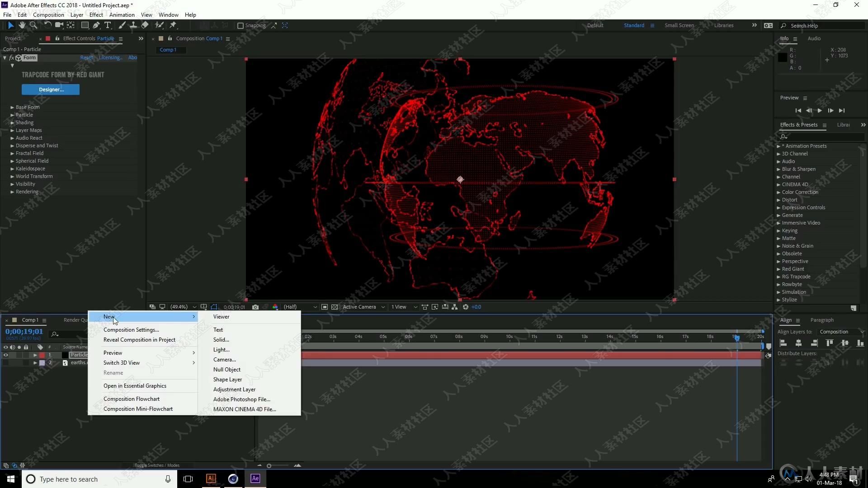Open the magnification ratio dropdown (49.4%)
Screen dimensions: 868x488
(183, 307)
